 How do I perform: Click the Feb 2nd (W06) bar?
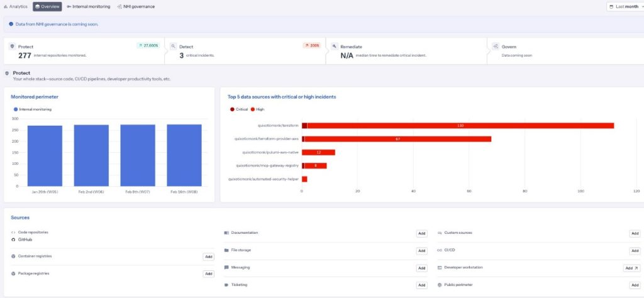tap(91, 155)
